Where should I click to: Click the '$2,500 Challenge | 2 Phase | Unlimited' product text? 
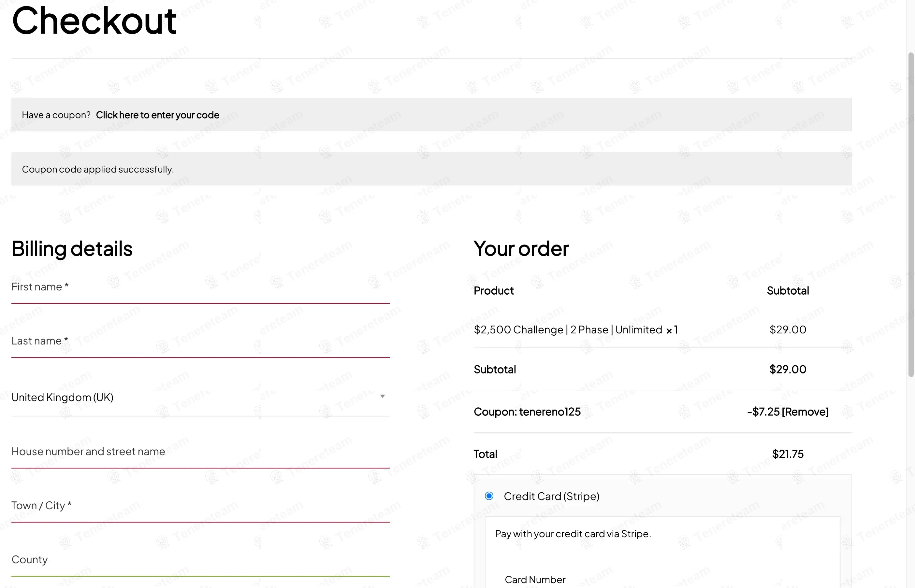568,329
